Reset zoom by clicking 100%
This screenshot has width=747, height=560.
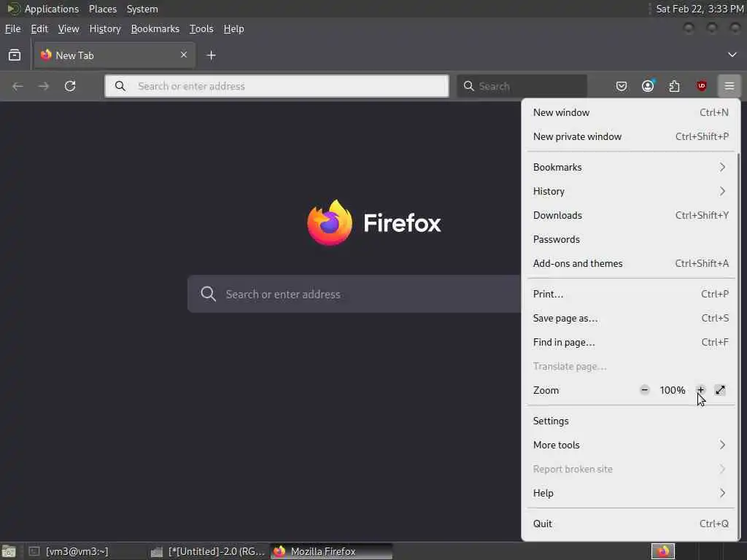[672, 391]
